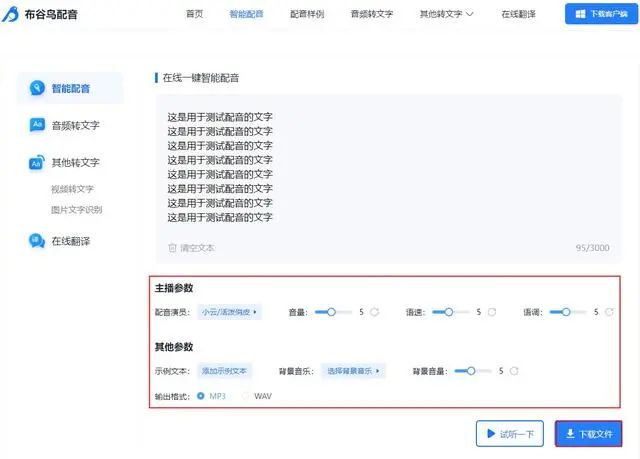This screenshot has width=640, height=459.
Task: Expand the 其他转文字 top menu
Action: coord(447,14)
